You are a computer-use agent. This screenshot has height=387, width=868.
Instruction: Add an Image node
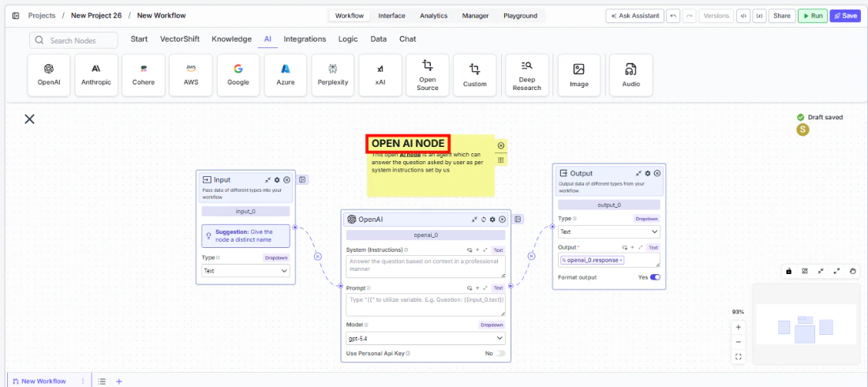point(579,75)
